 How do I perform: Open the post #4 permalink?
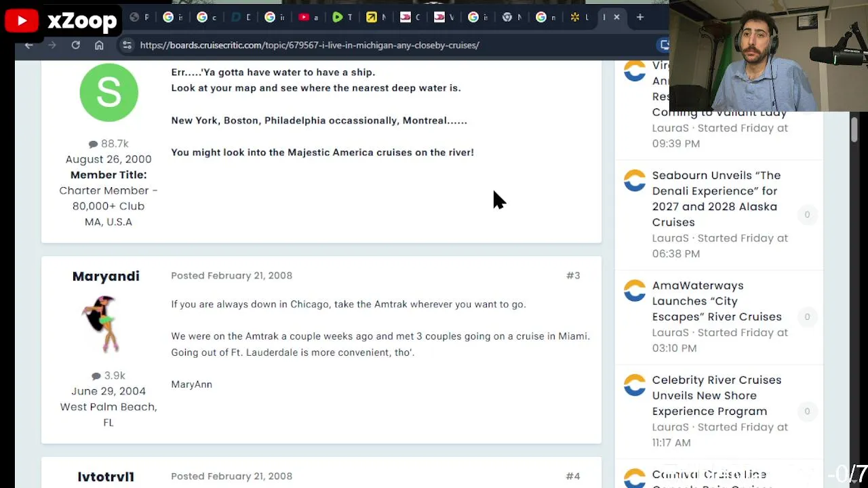click(573, 476)
